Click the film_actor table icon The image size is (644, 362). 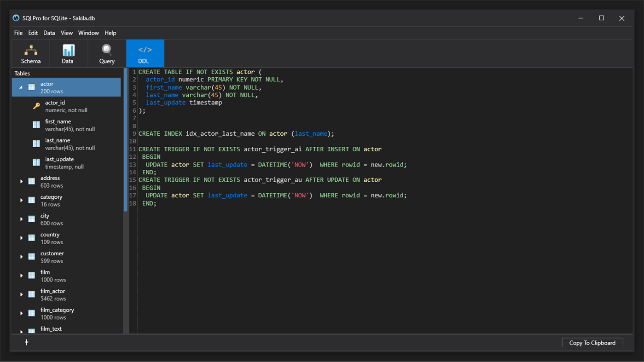32,294
